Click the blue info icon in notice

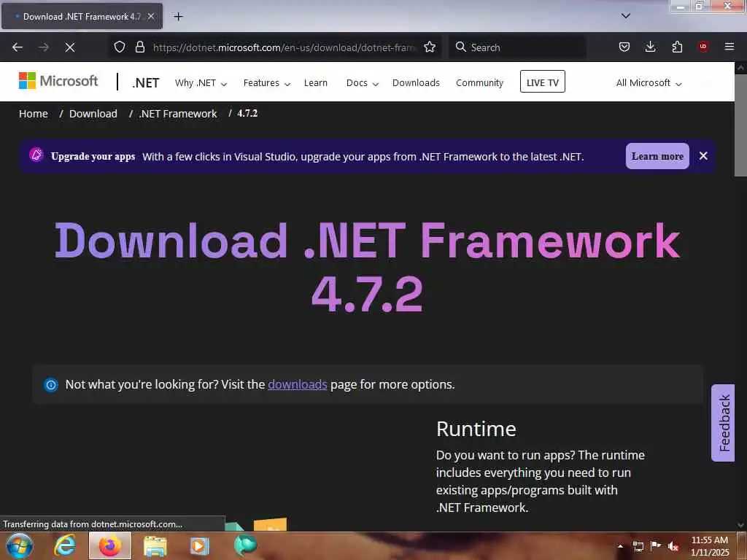tap(51, 385)
